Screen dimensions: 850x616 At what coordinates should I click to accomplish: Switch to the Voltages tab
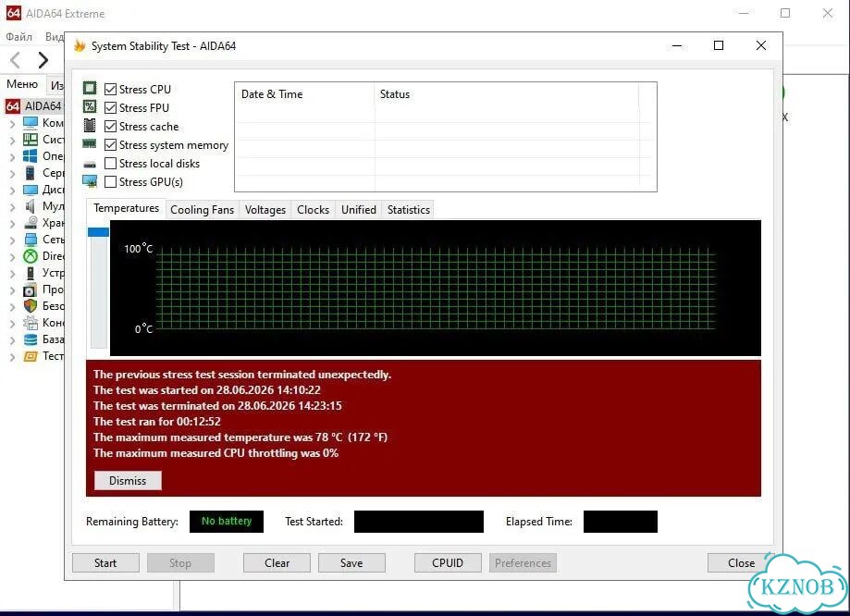pyautogui.click(x=265, y=210)
